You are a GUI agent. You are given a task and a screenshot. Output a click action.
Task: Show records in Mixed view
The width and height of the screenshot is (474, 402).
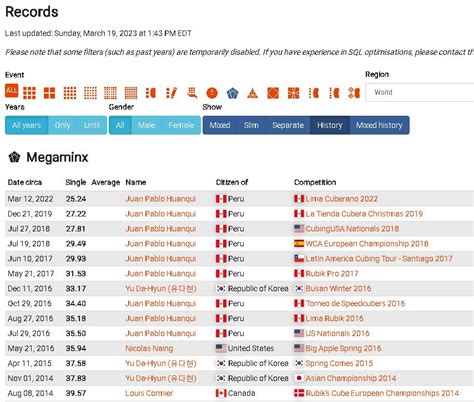(x=220, y=125)
